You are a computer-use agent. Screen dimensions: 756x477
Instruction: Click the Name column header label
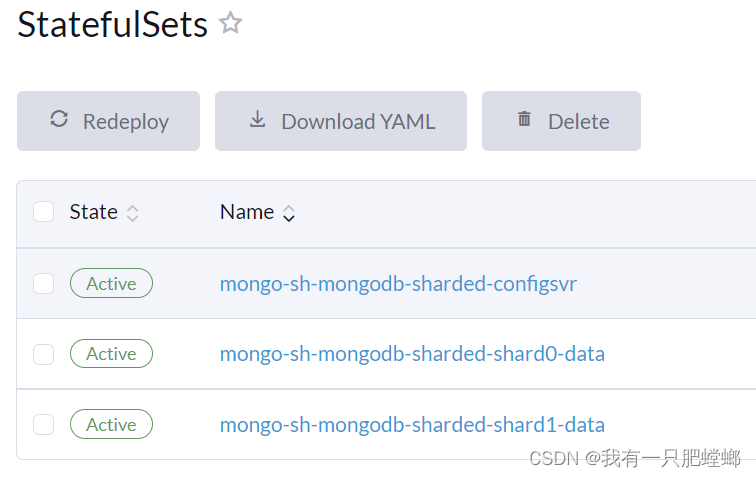tap(246, 212)
